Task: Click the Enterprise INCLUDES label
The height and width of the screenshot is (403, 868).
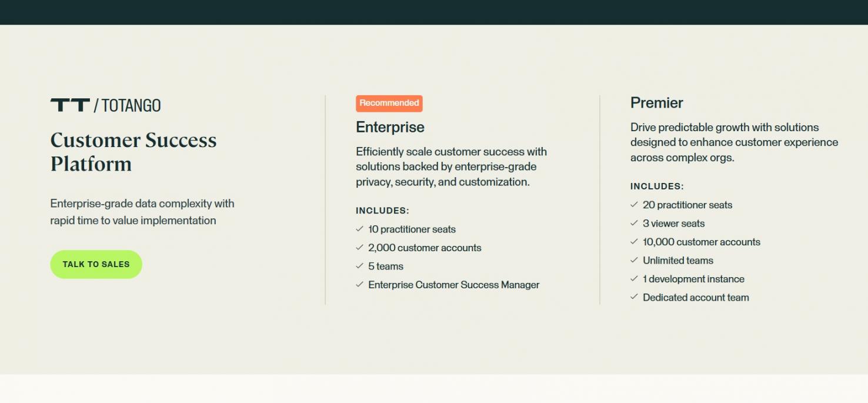Action: [382, 211]
